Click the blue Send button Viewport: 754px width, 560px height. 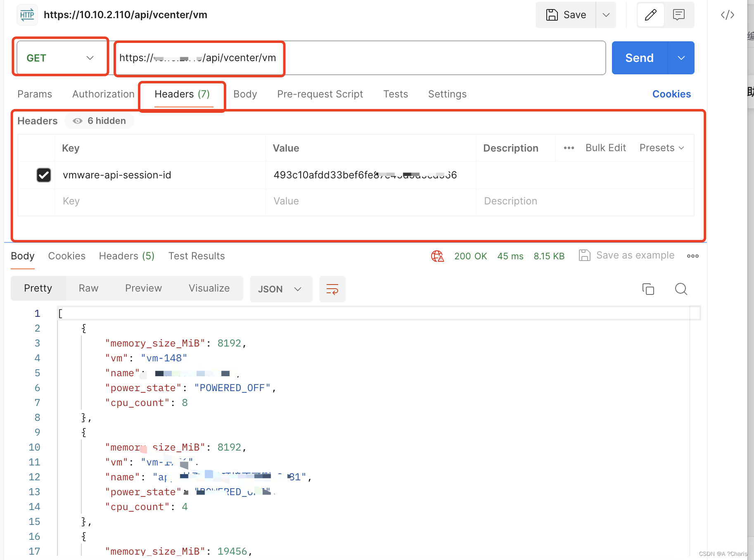pos(639,58)
